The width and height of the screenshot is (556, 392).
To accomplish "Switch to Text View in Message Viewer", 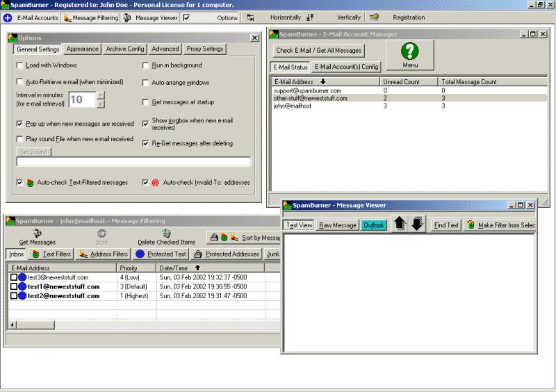I will point(299,225).
